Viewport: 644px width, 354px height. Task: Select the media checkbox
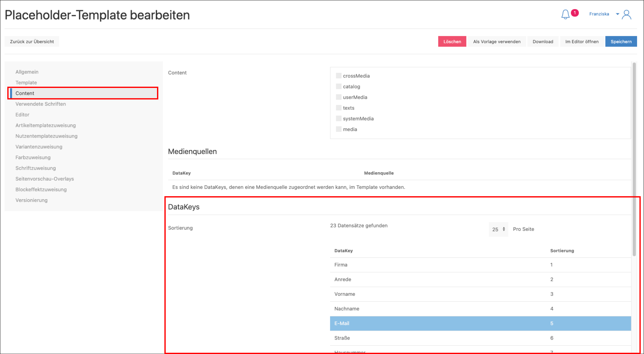pos(338,129)
